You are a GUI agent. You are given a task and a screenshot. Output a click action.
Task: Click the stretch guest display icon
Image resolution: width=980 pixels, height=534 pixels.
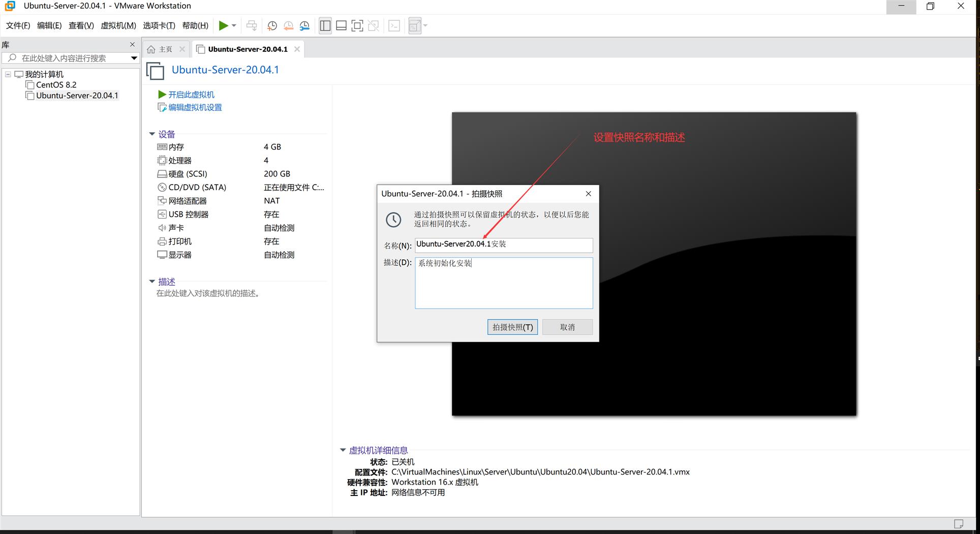click(415, 25)
